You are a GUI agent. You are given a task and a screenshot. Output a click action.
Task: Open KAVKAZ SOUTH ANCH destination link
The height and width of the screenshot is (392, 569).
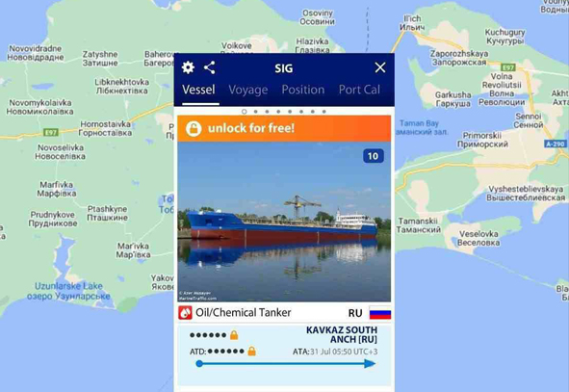pos(342,334)
